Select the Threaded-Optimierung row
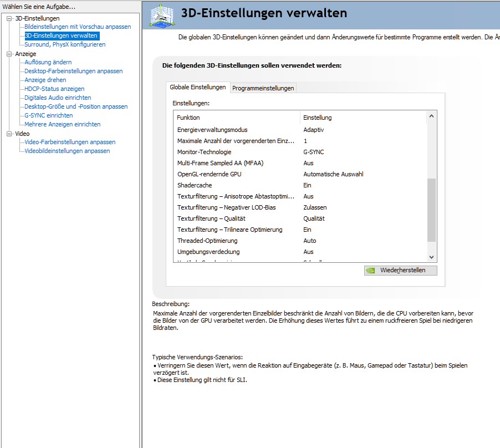The width and height of the screenshot is (500, 448). tap(300, 241)
